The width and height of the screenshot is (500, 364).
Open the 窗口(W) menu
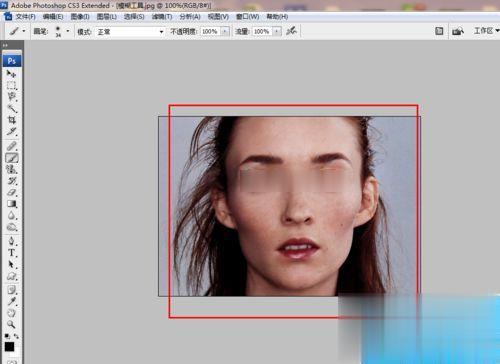[x=247, y=16]
